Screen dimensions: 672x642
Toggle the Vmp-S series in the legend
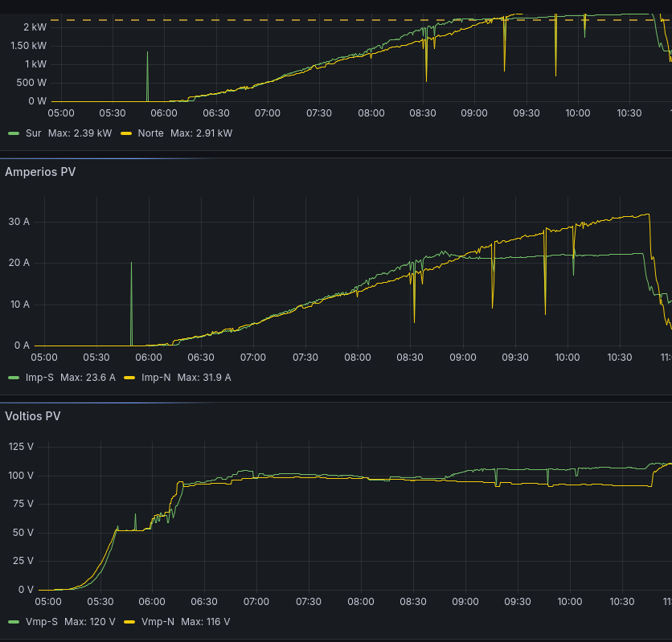(42, 621)
